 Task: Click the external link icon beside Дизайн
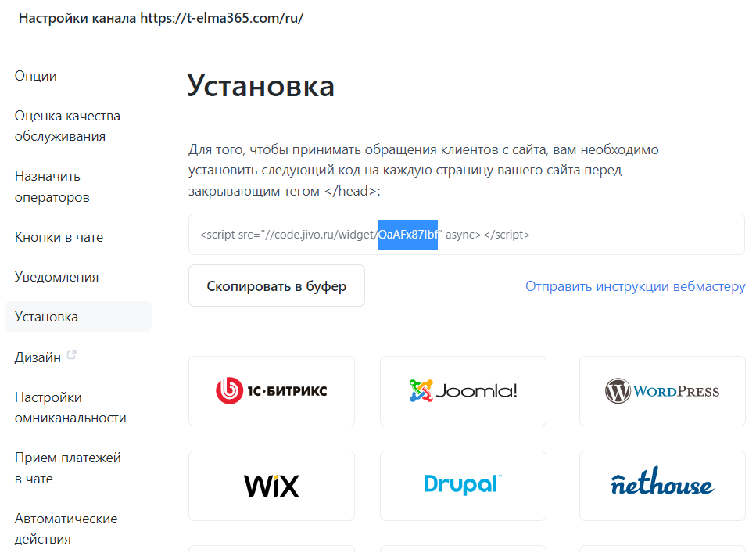71,354
